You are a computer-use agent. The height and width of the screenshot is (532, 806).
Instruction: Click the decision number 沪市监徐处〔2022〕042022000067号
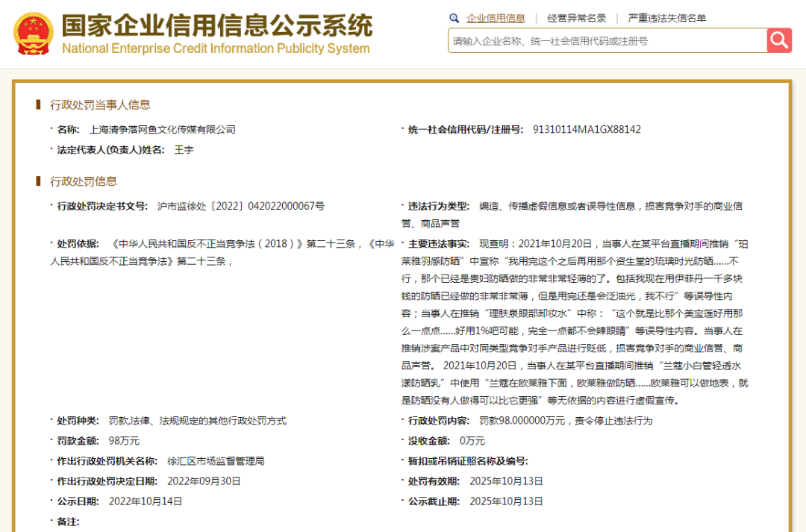pos(241,206)
